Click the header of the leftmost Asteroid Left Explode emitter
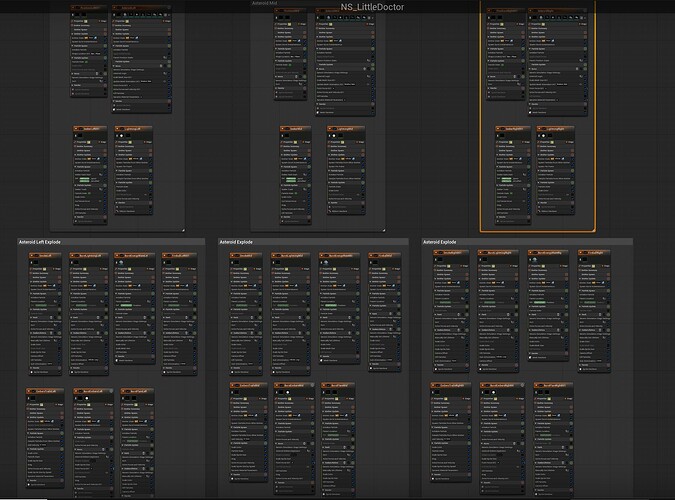The width and height of the screenshot is (675, 500). (45, 255)
